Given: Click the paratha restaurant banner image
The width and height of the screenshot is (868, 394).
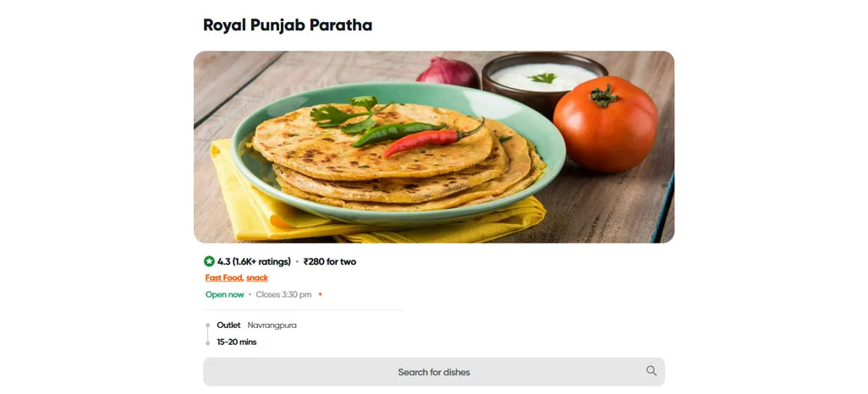Looking at the screenshot, I should tap(434, 146).
